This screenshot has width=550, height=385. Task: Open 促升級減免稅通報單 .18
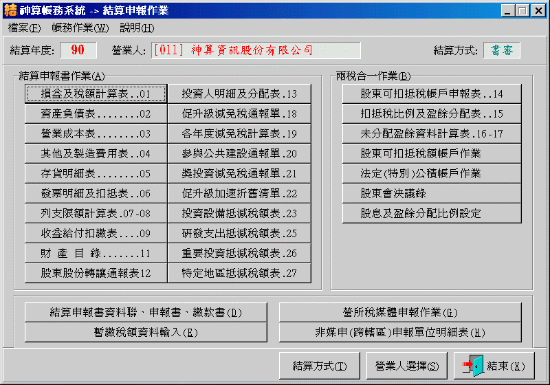239,114
